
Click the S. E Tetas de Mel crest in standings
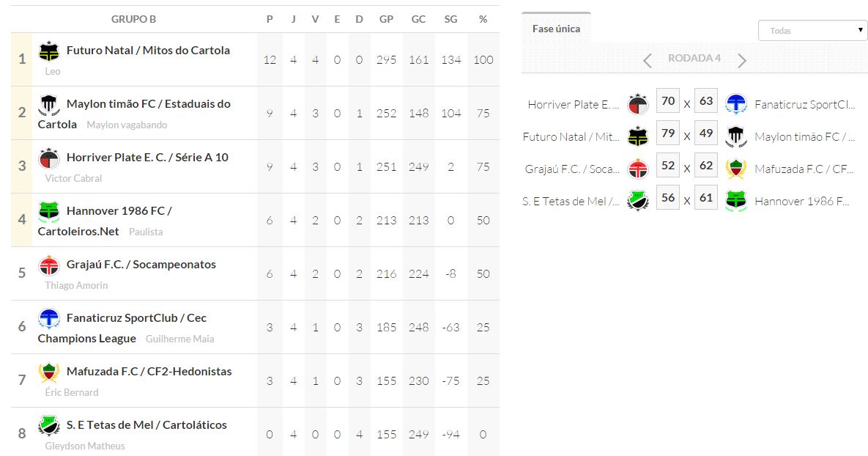coord(49,426)
